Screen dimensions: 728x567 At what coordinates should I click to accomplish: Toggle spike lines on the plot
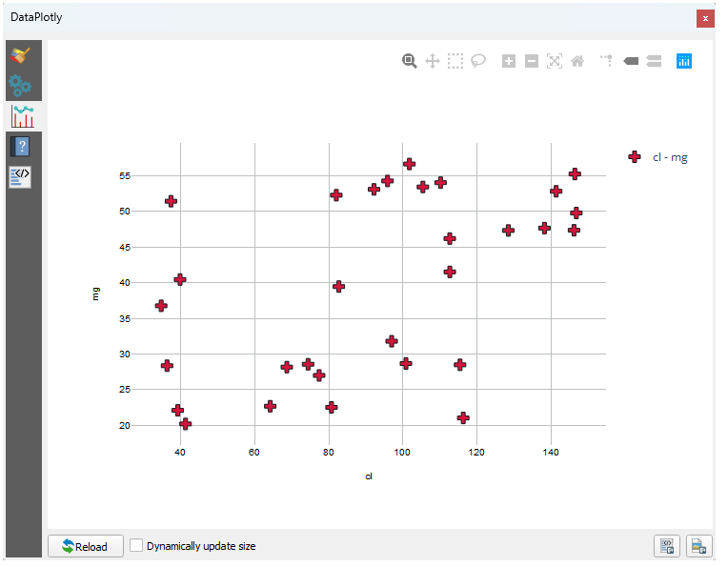click(606, 61)
